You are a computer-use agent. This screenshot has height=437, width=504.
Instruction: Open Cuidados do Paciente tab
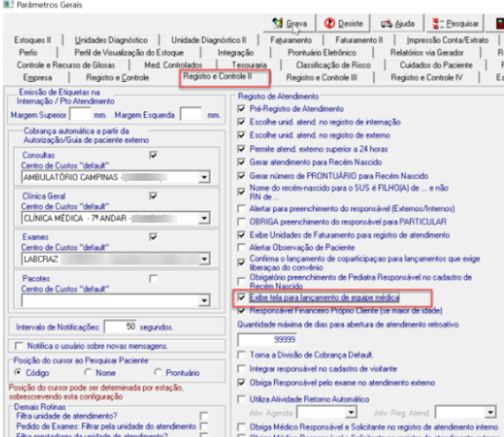tap(436, 65)
